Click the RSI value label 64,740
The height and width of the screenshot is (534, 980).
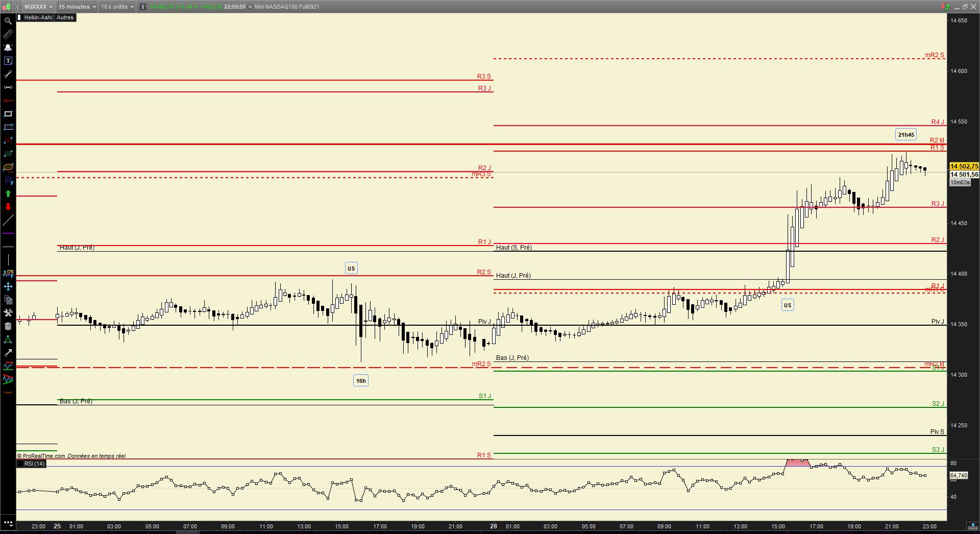(x=959, y=475)
